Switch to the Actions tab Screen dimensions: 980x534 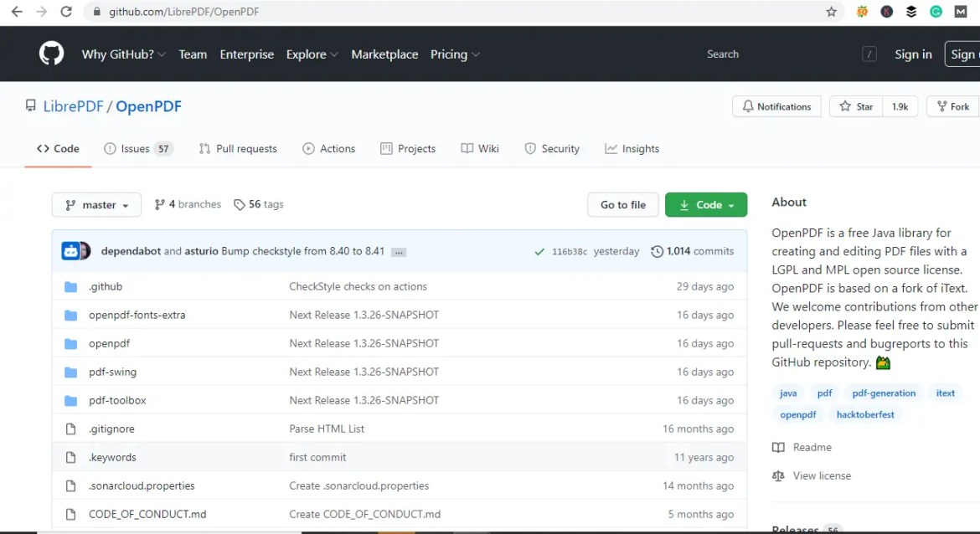pyautogui.click(x=328, y=149)
